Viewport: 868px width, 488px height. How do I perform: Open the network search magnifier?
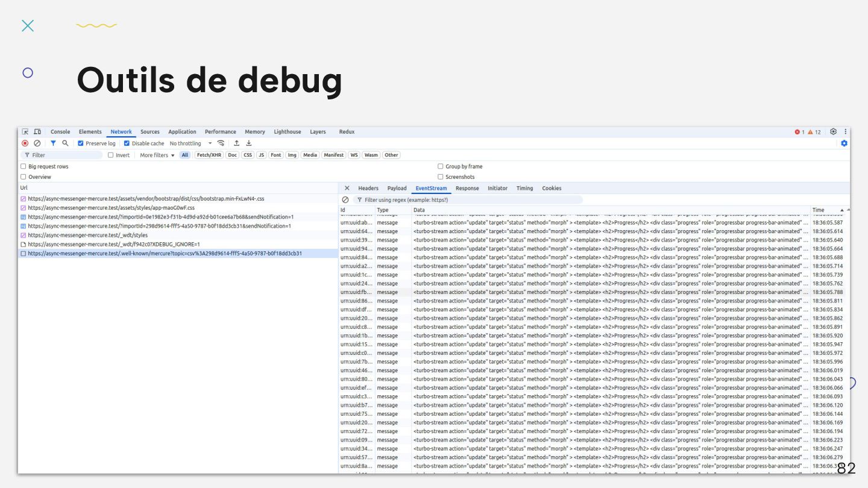click(x=65, y=143)
